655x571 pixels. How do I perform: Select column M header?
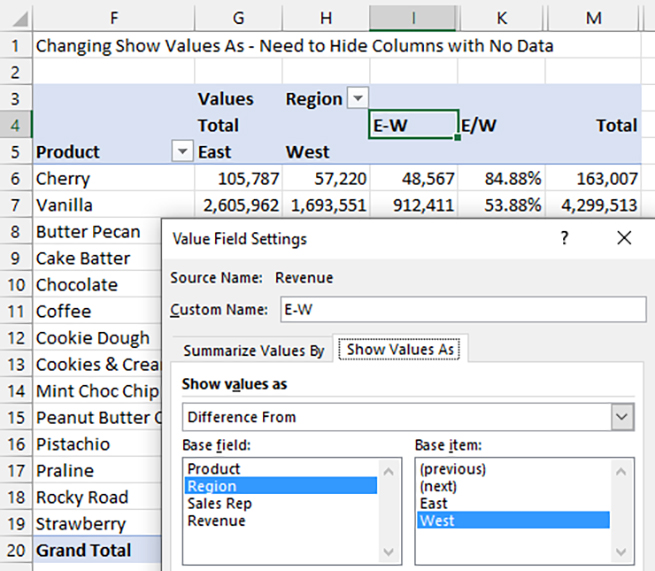point(594,18)
